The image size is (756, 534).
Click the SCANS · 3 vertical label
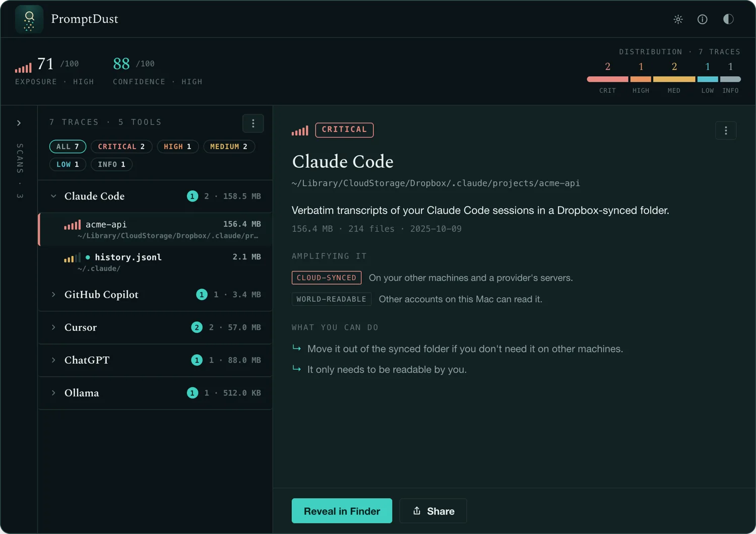point(20,171)
